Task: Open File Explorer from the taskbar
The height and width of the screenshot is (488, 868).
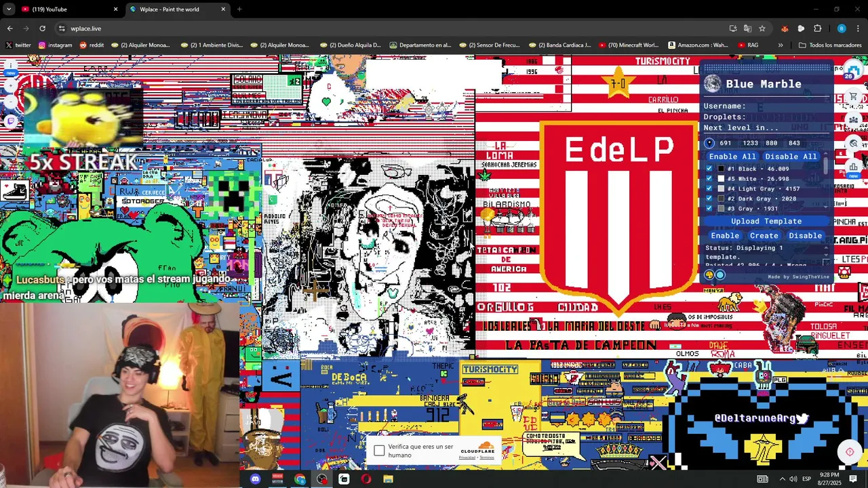Action: 388,479
